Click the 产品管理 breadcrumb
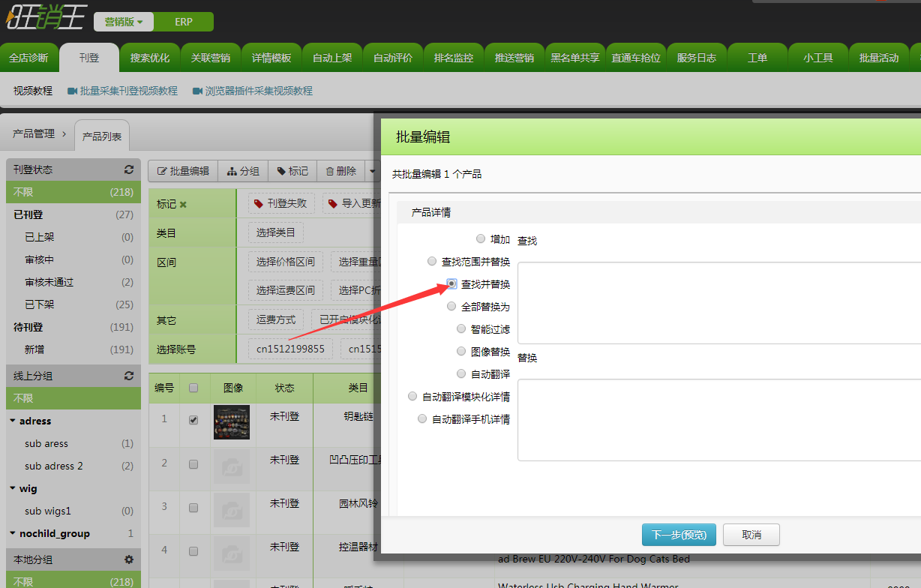 point(34,133)
